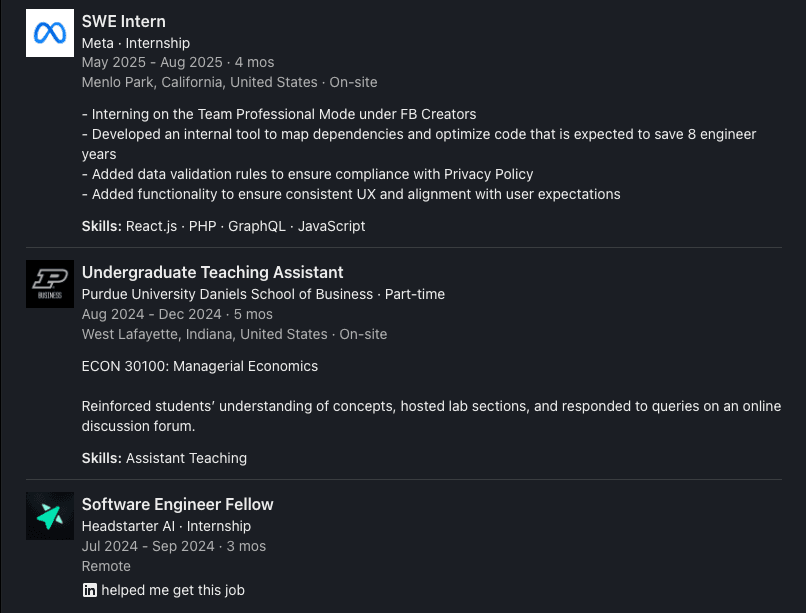This screenshot has height=613, width=806.
Task: Click the Jul 2024 - Sep 2024 date range
Action: point(148,546)
